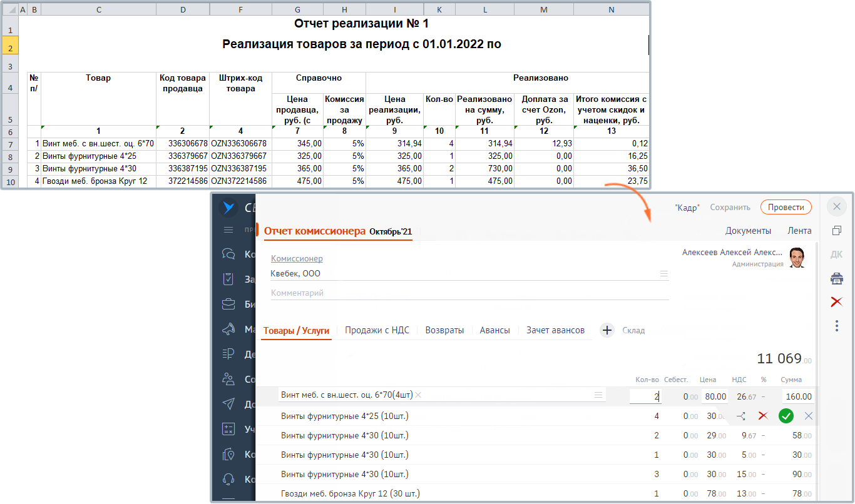Click the calculator accounting sidebar icon
The height and width of the screenshot is (504, 855).
pyautogui.click(x=228, y=429)
